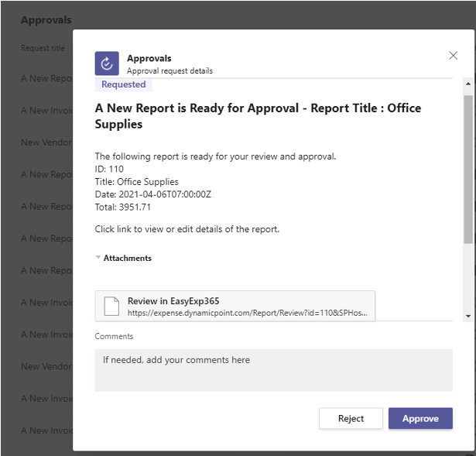Click 'Approval request details' subtitle

(x=170, y=70)
